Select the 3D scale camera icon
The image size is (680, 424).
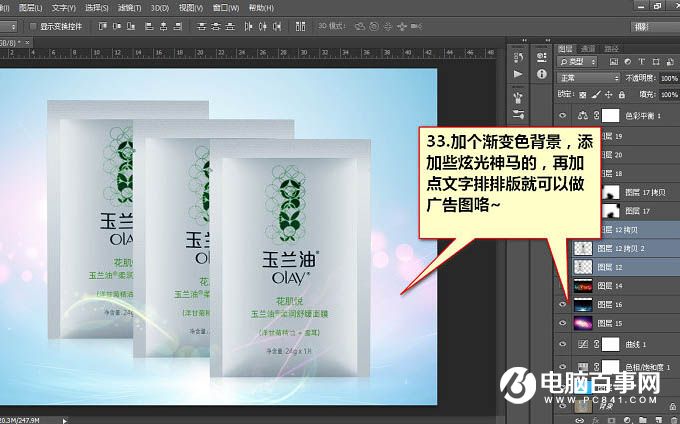[x=417, y=26]
